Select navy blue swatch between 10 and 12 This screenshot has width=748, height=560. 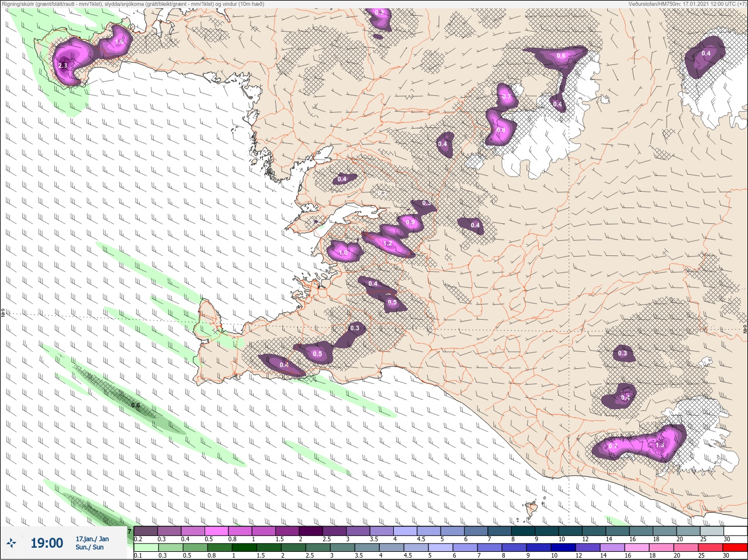coord(565,547)
